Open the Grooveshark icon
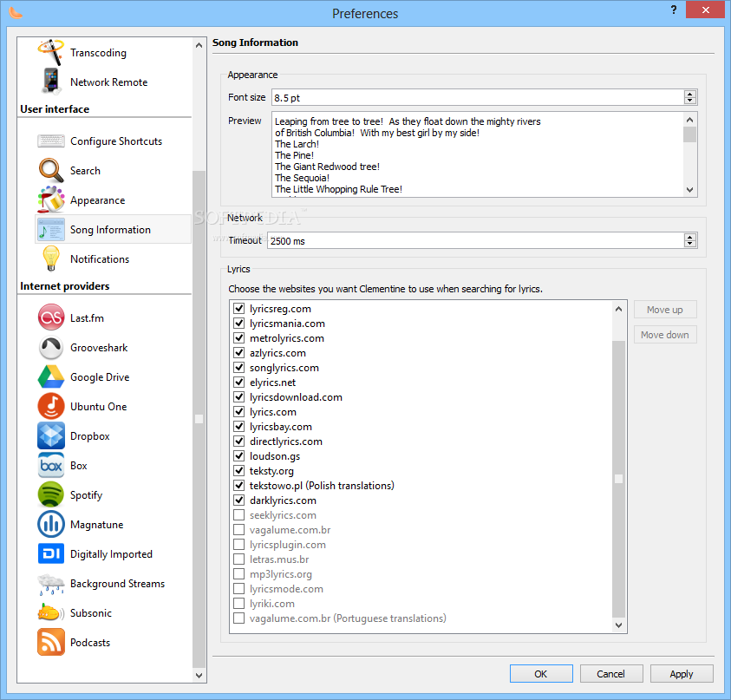This screenshot has width=731, height=700. click(x=51, y=348)
